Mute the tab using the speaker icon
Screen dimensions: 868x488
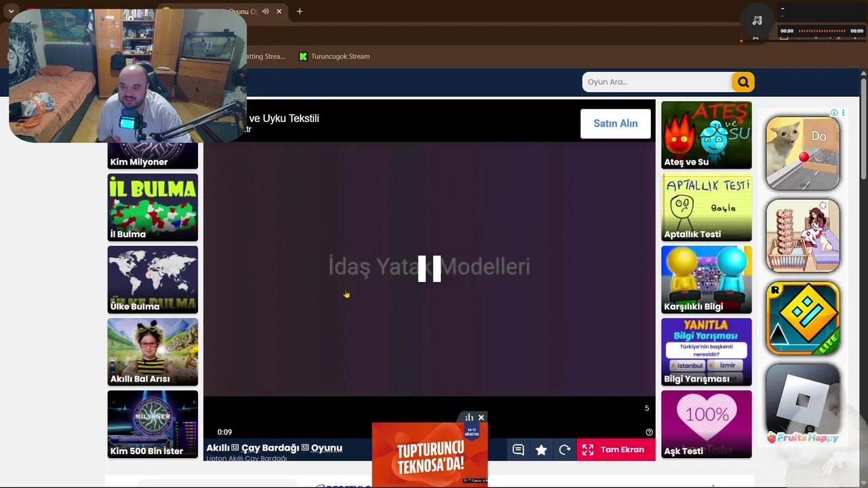tap(265, 12)
